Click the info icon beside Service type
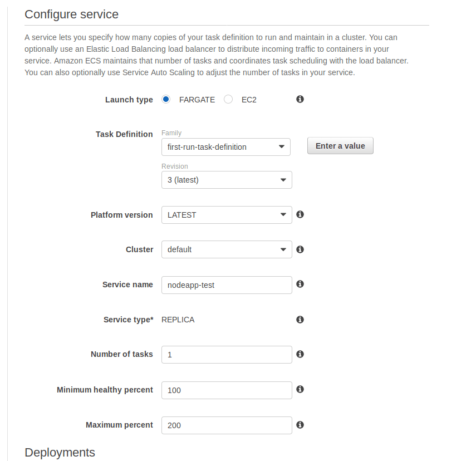Viewport: 476px width, 461px height. [x=300, y=320]
